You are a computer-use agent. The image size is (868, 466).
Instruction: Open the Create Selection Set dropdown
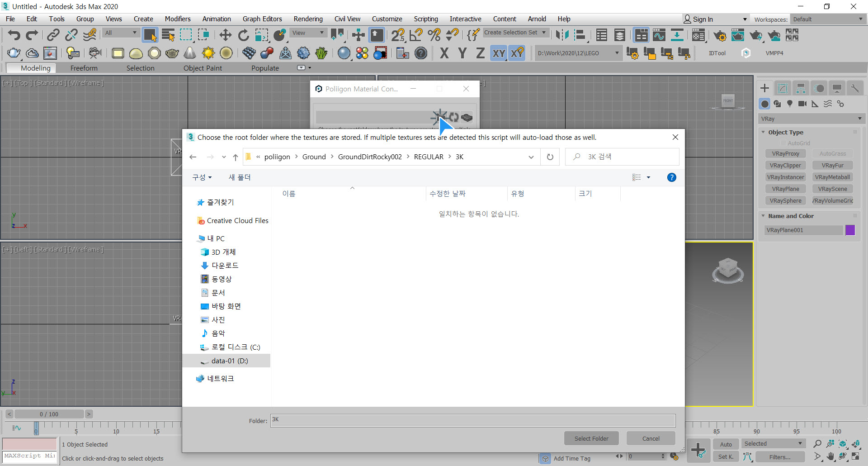[516, 33]
